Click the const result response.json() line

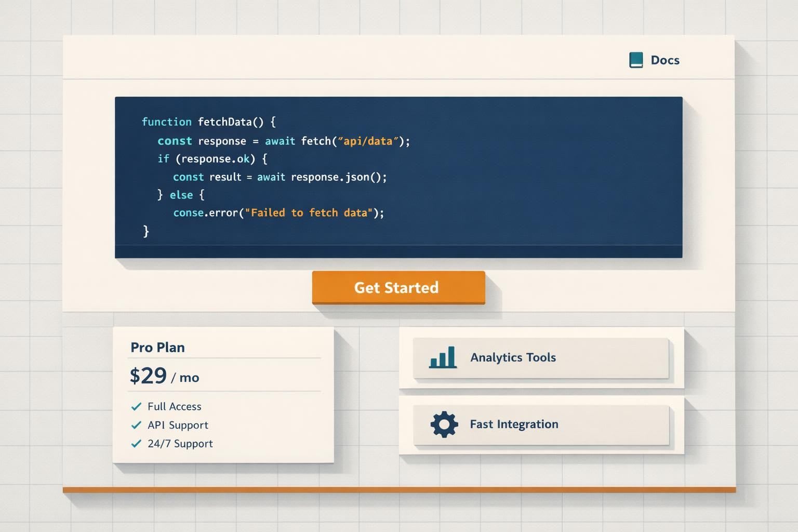(280, 177)
